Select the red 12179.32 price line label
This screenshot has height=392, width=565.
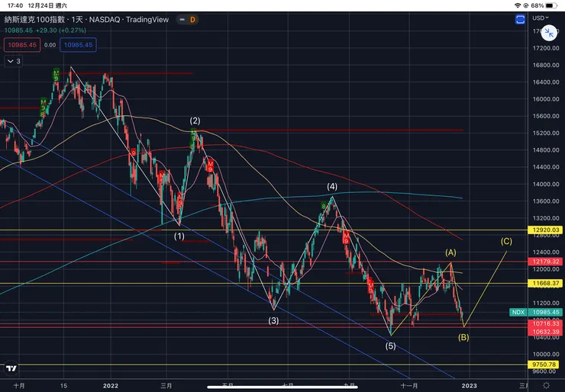(546, 262)
